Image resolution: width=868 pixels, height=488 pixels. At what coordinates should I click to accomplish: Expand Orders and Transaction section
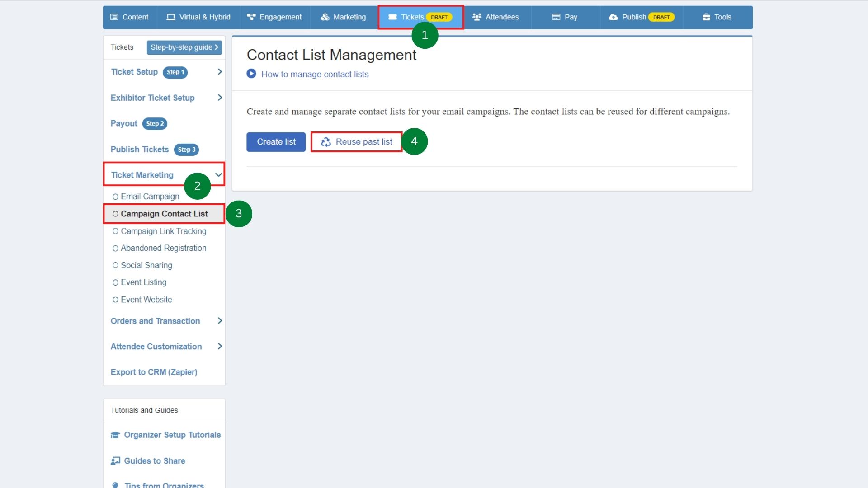tap(220, 321)
